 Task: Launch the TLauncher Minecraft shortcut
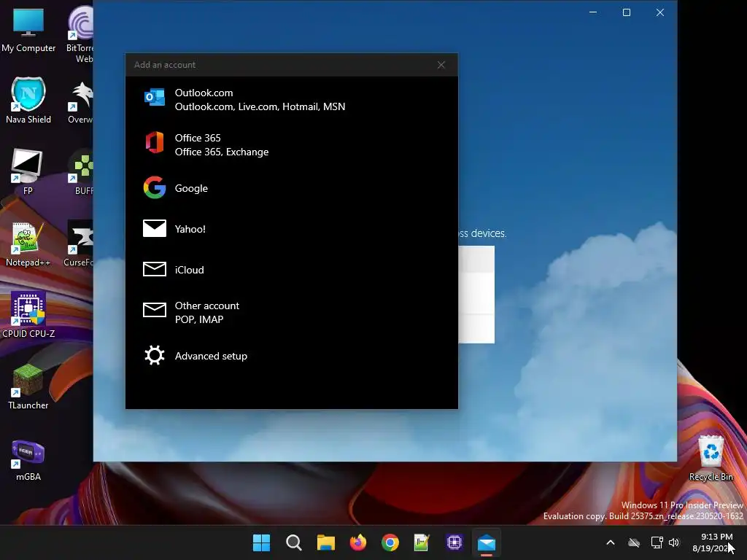coord(28,386)
